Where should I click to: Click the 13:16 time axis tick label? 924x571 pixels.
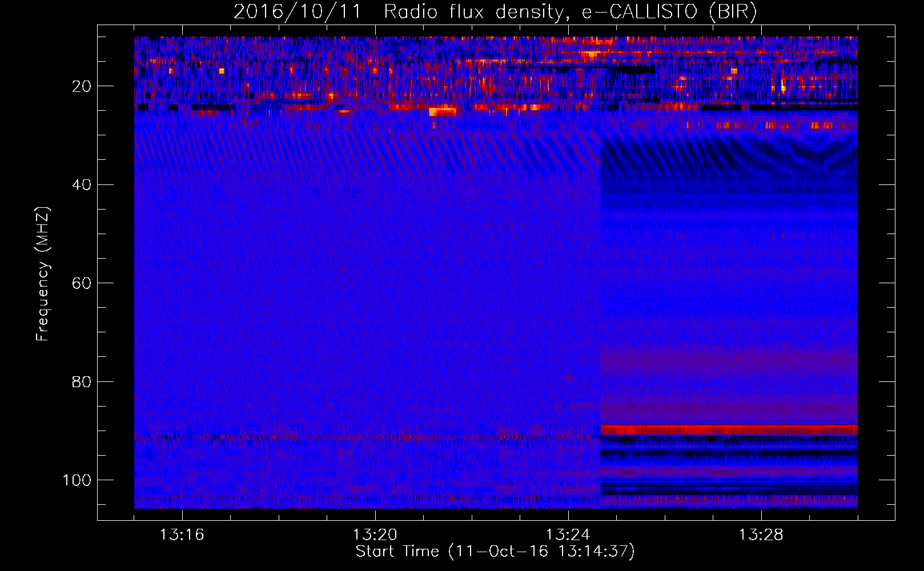point(182,535)
